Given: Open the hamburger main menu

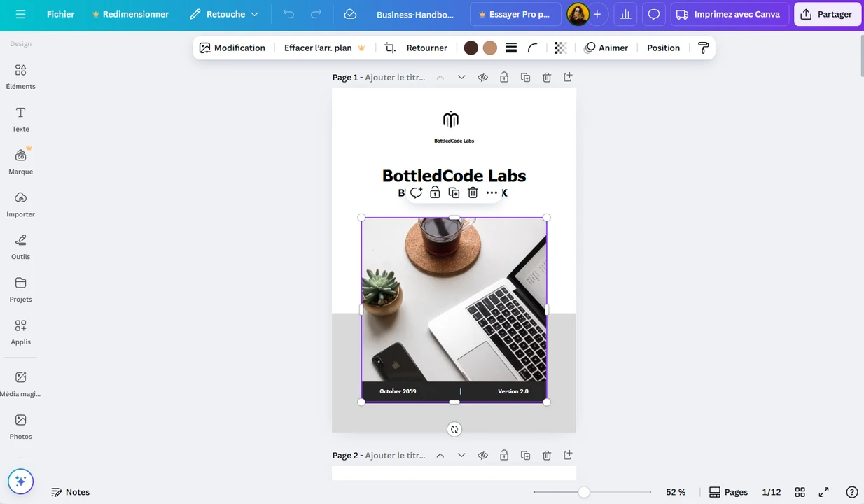Looking at the screenshot, I should (x=20, y=14).
